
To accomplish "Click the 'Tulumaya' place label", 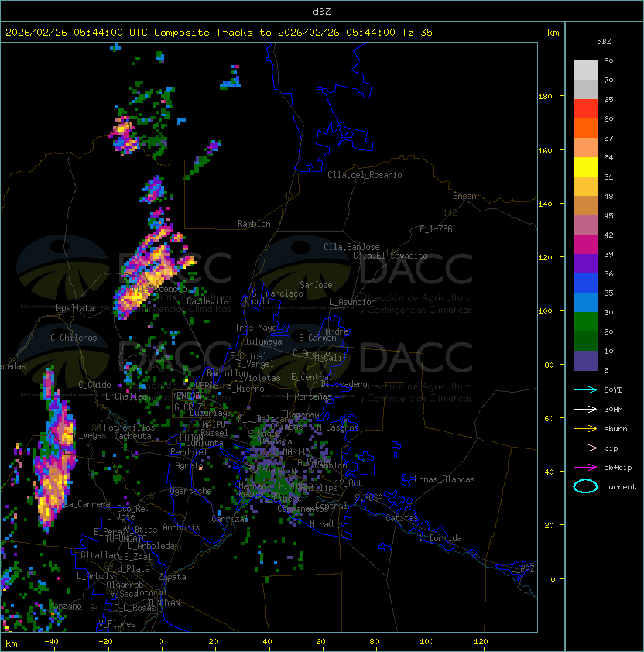I will click(x=264, y=341).
